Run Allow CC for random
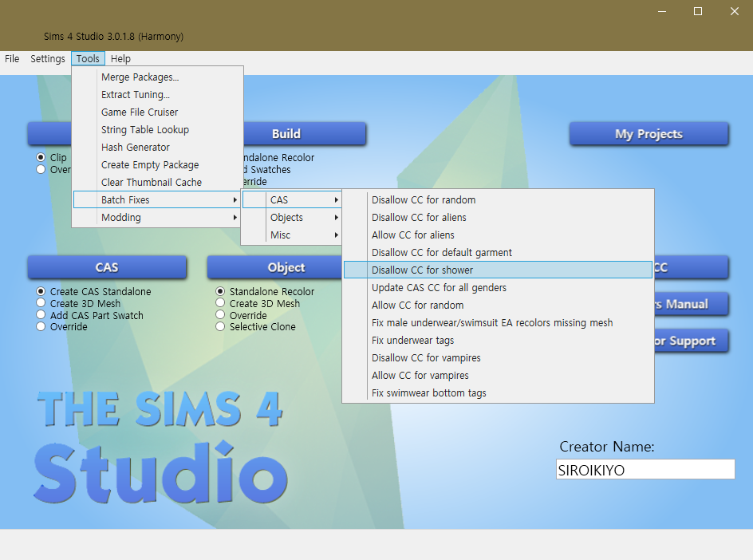 pyautogui.click(x=498, y=305)
